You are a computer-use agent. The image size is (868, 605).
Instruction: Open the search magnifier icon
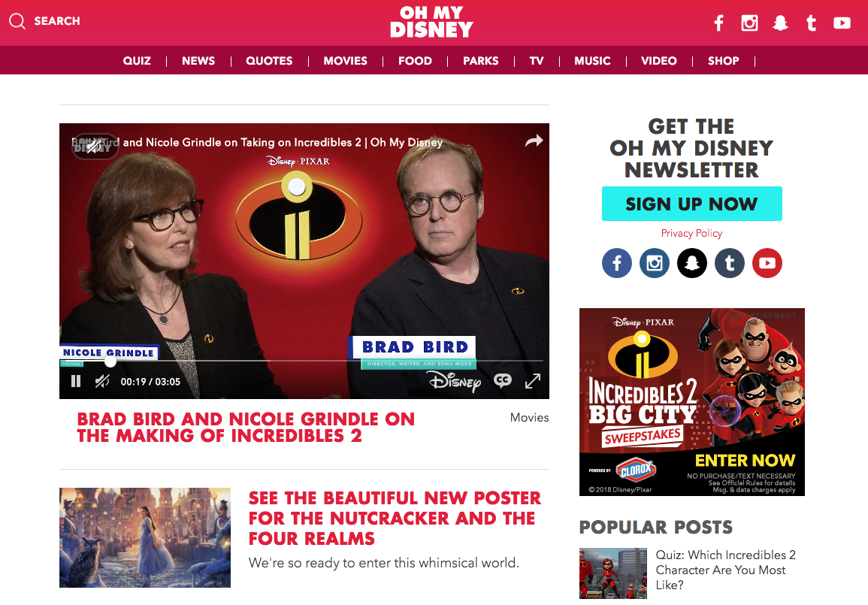pos(17,21)
